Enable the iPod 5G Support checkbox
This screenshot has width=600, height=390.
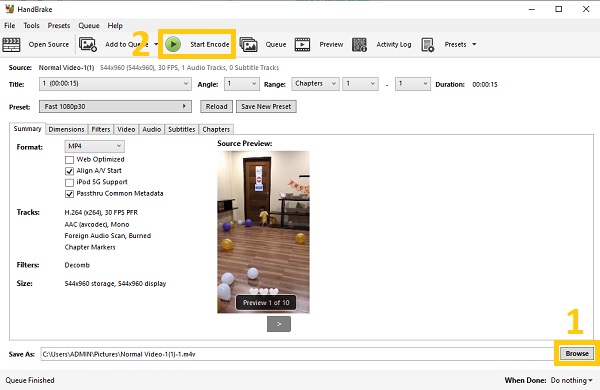(69, 183)
